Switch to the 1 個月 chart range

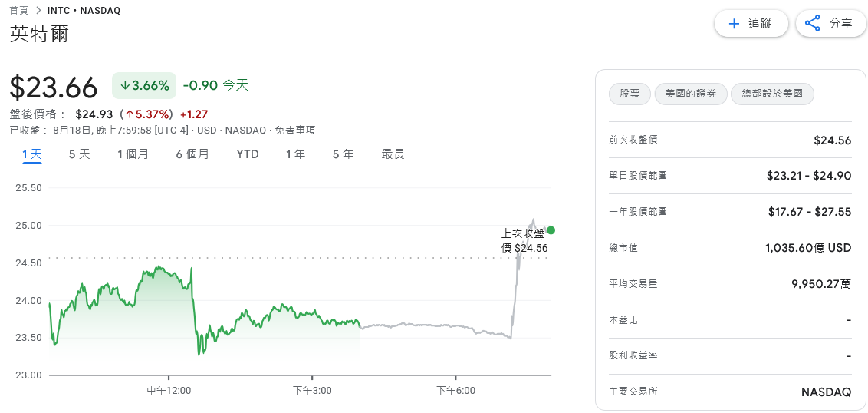pyautogui.click(x=133, y=154)
